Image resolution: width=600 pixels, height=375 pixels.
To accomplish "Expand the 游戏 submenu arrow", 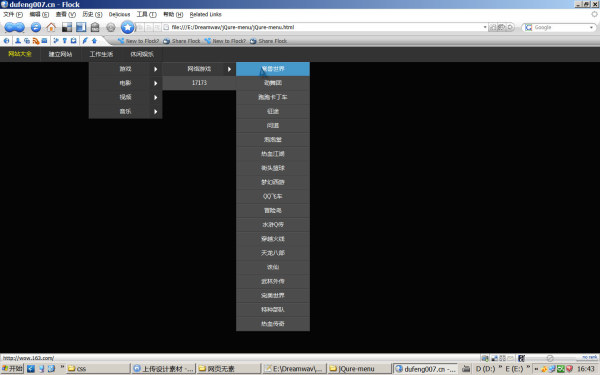I will (155, 69).
